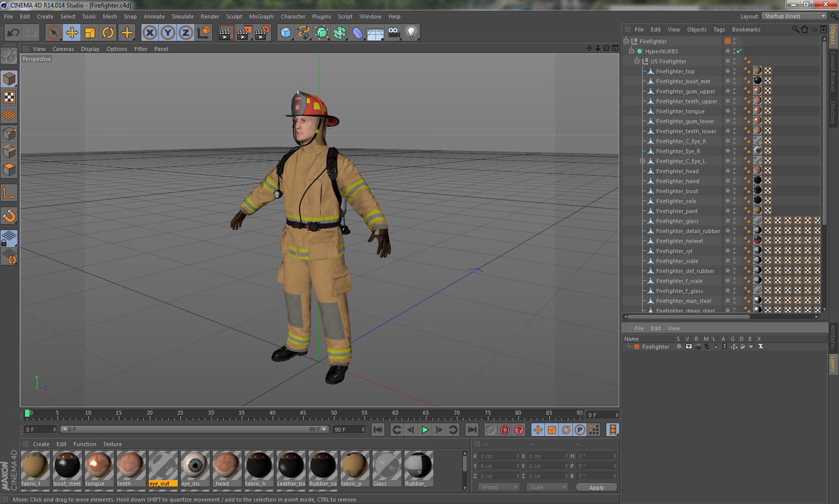Select the eye_ins material swatch
The image size is (839, 504).
click(195, 469)
